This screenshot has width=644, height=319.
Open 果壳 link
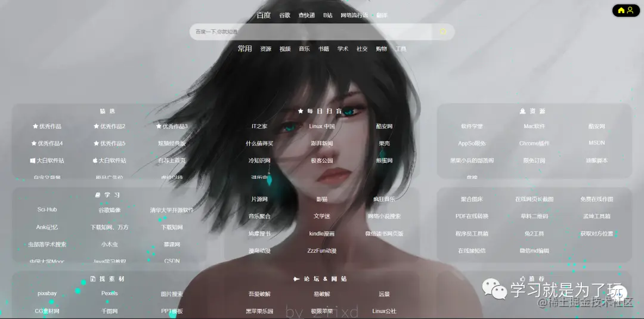click(x=385, y=143)
